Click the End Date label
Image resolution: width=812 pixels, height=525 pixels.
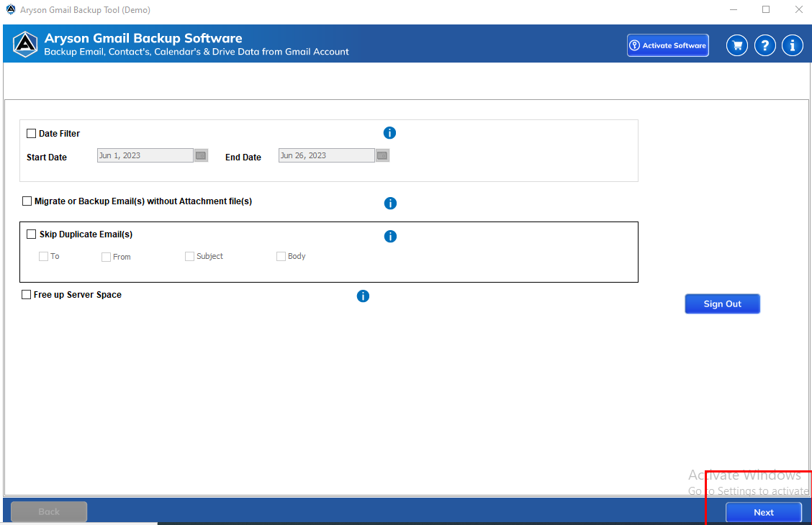click(x=243, y=157)
